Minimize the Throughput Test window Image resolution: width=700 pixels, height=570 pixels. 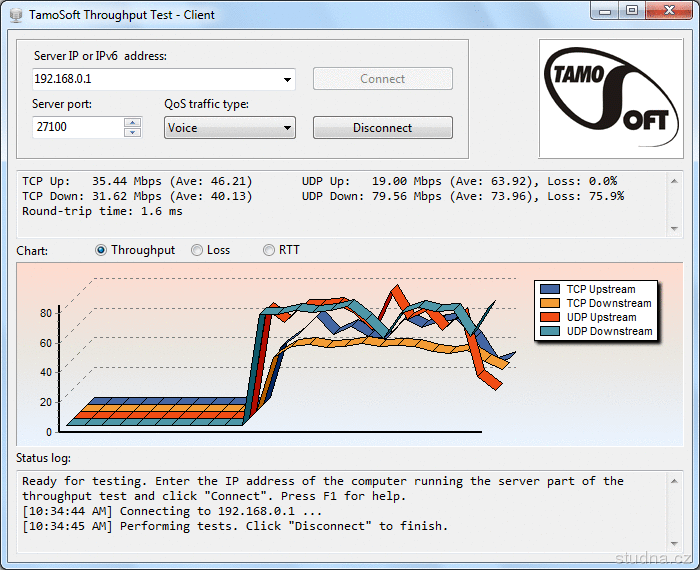603,11
